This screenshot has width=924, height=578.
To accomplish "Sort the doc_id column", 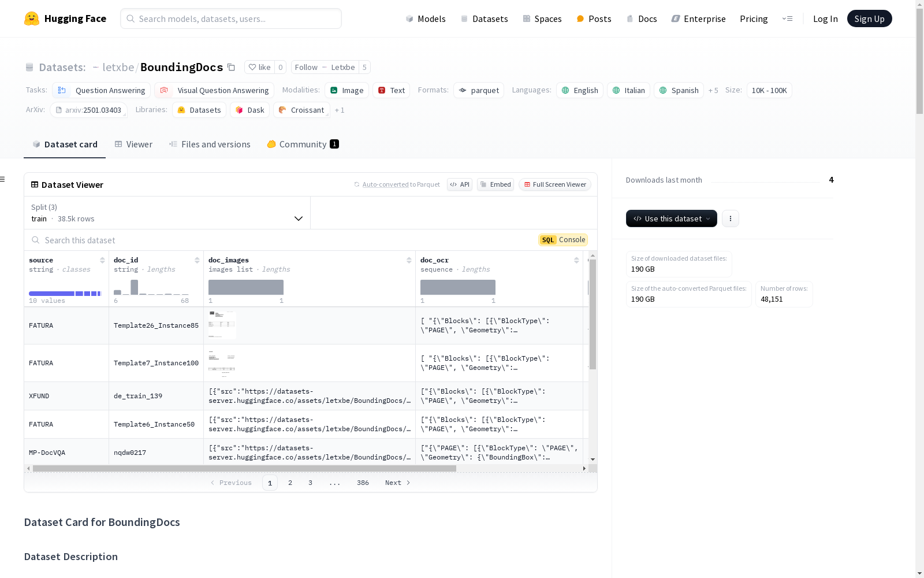I will click(x=197, y=260).
